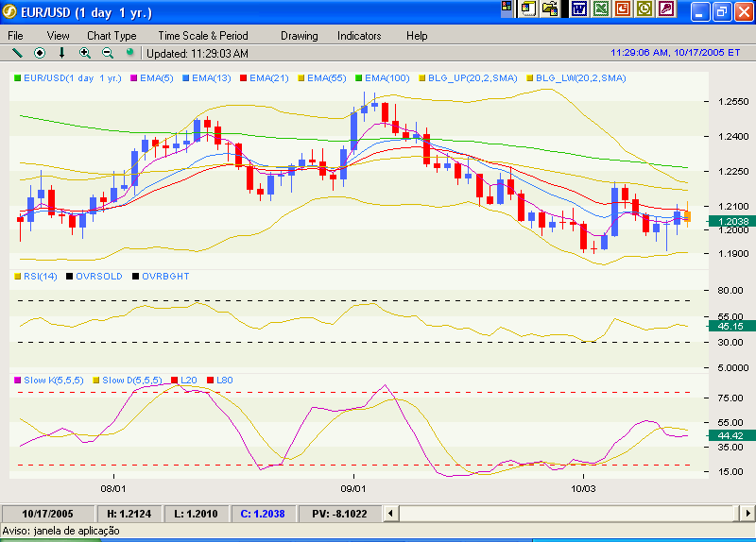Click the PV: -8.1022 value
The height and width of the screenshot is (542, 756).
coord(339,514)
